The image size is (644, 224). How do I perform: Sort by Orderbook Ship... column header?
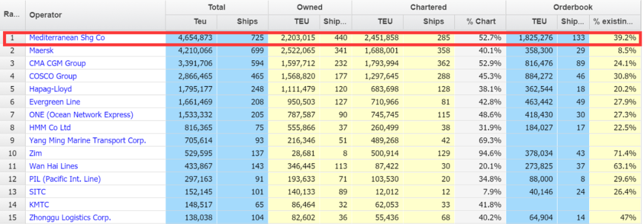coord(574,22)
